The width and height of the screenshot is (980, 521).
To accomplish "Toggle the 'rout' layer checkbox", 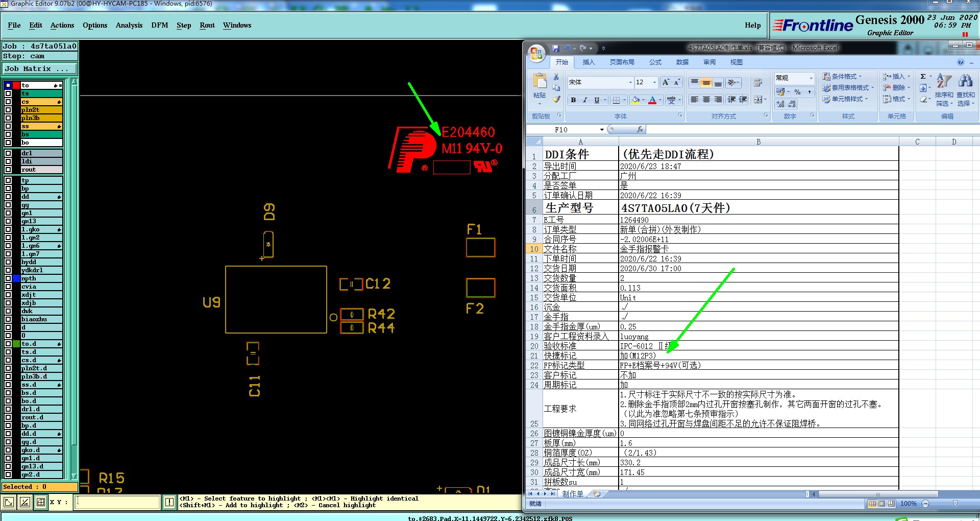I will [x=8, y=170].
